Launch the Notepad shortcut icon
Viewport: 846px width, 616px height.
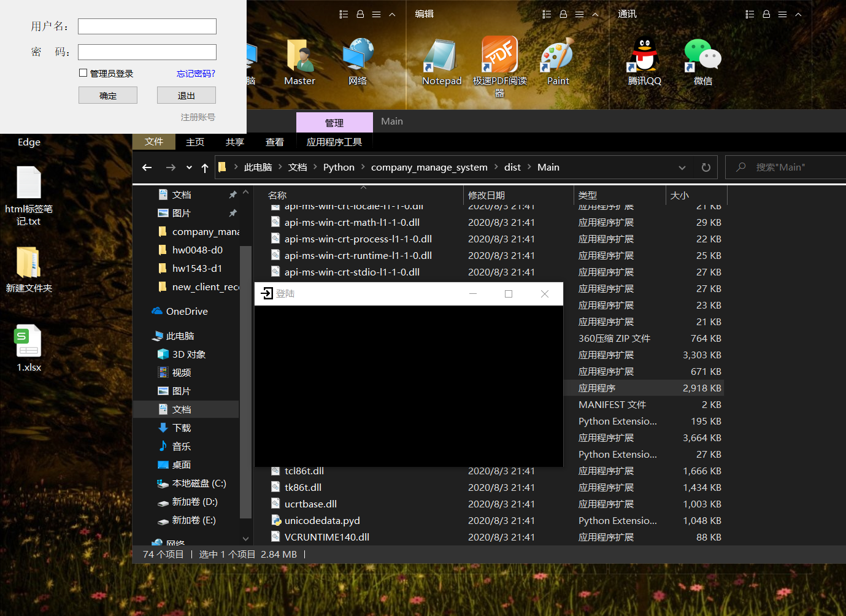[x=442, y=61]
